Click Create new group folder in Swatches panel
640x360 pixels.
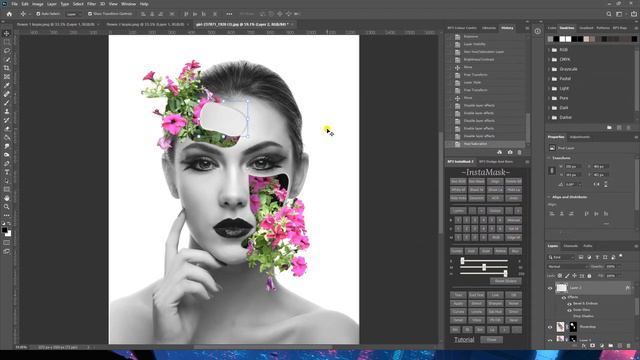(x=609, y=128)
